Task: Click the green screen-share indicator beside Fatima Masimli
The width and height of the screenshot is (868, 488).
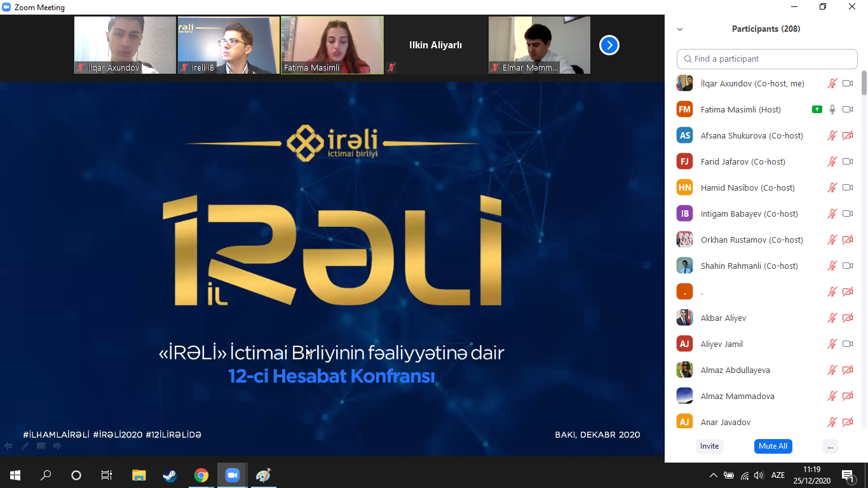Action: 817,109
